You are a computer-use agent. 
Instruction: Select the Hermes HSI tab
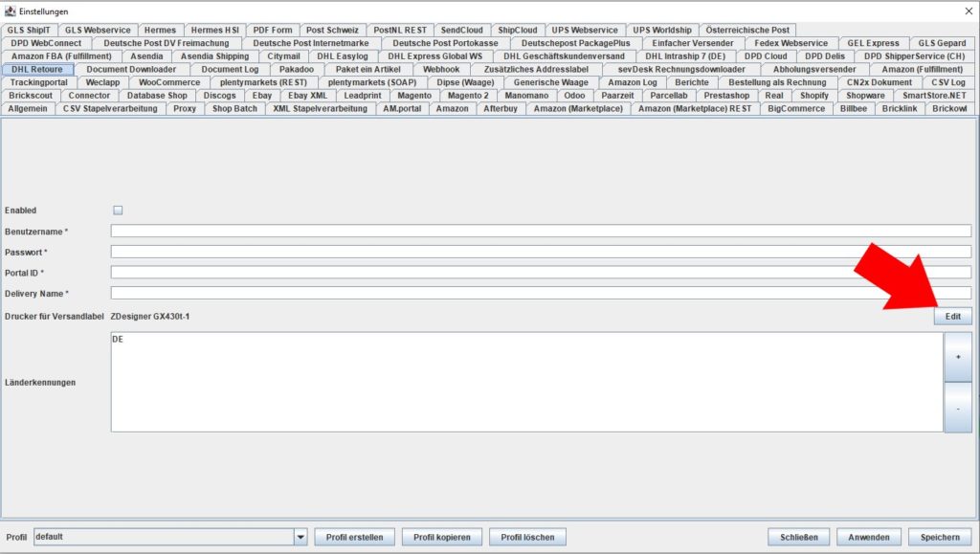(x=215, y=30)
